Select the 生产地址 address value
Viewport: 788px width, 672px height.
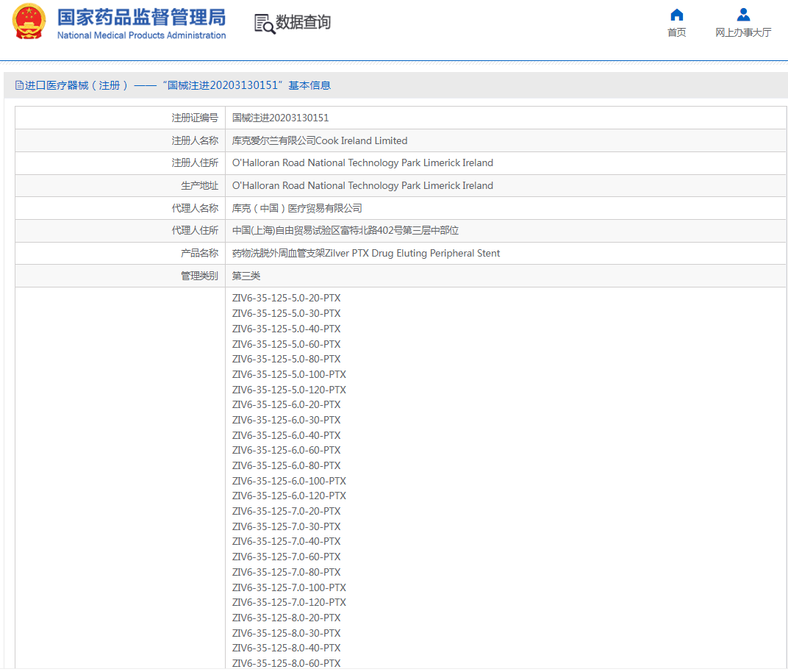tap(362, 185)
